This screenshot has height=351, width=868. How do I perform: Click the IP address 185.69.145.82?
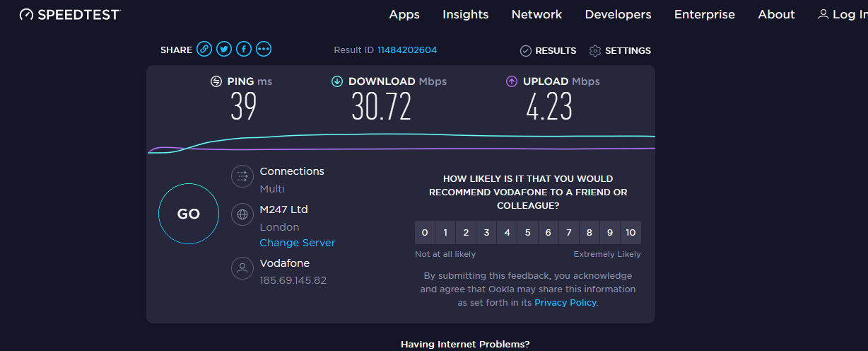click(293, 280)
